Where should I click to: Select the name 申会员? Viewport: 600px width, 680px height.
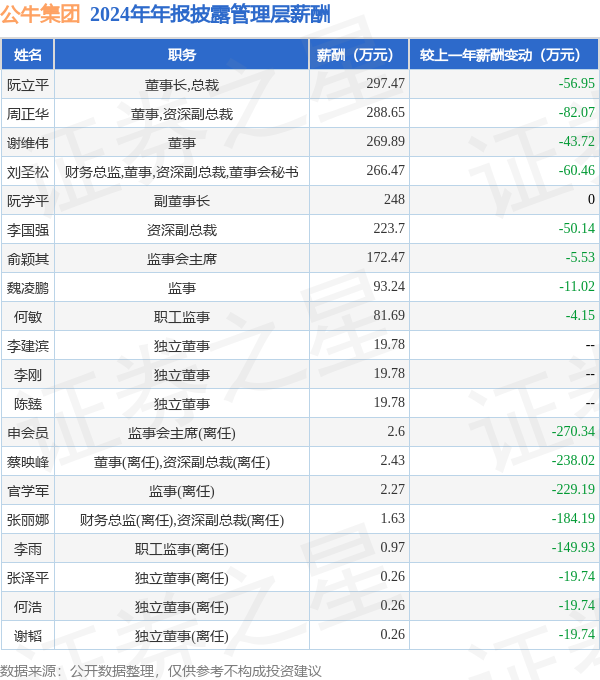point(28,433)
